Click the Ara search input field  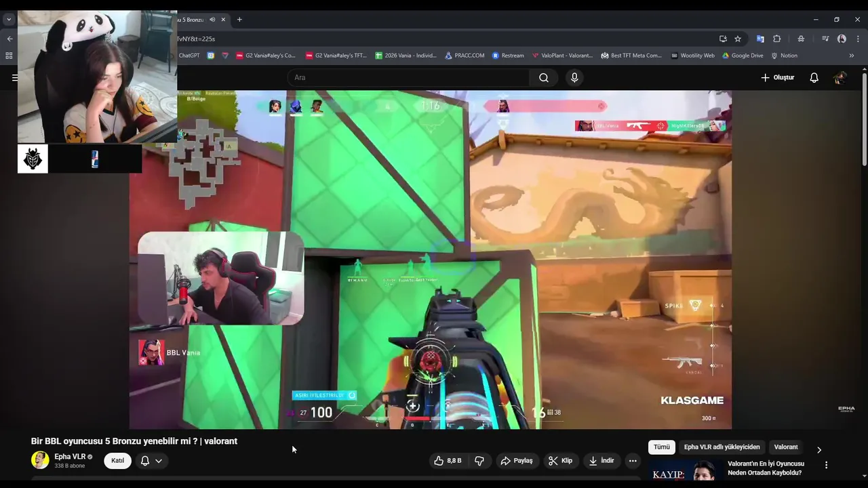click(x=408, y=77)
